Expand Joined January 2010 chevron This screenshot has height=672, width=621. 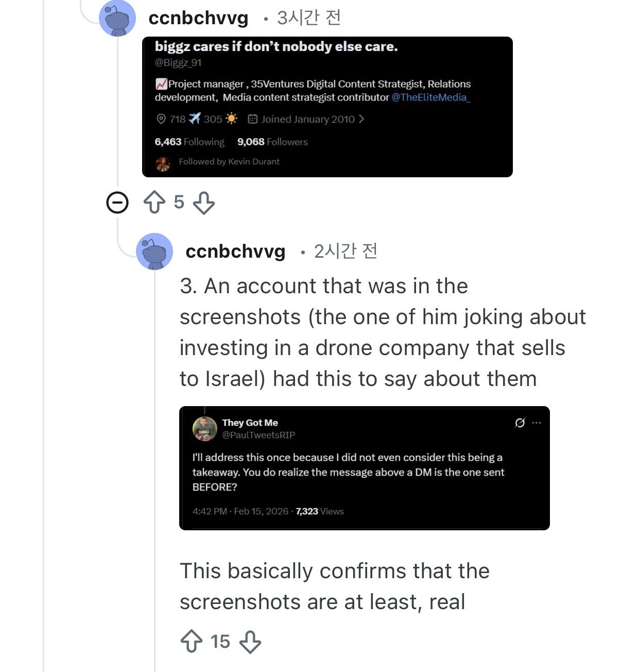(x=361, y=119)
